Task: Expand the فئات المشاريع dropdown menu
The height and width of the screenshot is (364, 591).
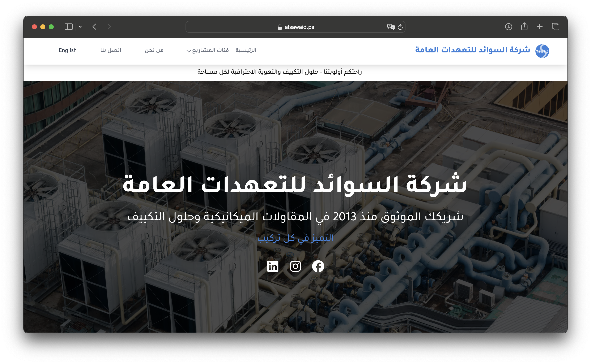Action: [x=207, y=50]
